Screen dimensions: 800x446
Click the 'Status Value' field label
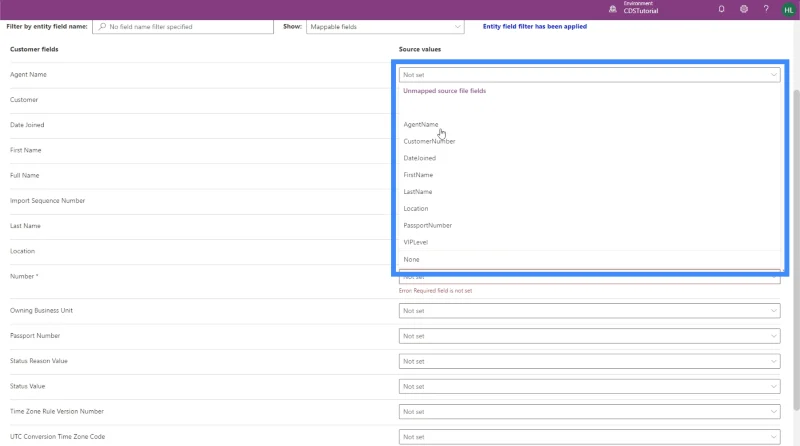[28, 386]
